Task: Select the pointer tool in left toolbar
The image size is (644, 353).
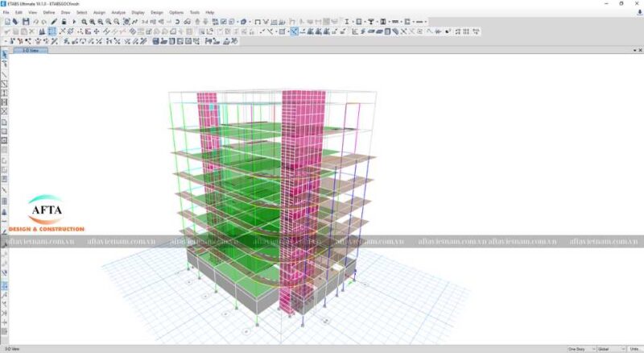Action: [x=4, y=55]
